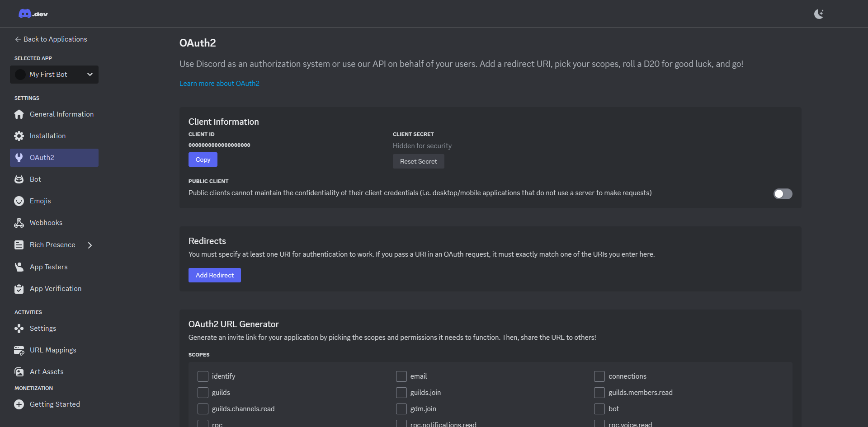Open the Webhooks page
Screen dimensions: 868x427
54,223
